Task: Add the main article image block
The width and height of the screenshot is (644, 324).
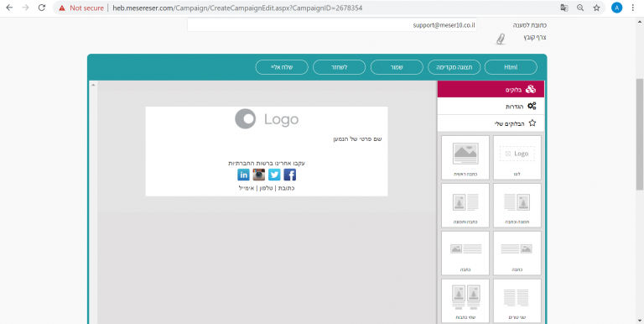Action: point(465,158)
